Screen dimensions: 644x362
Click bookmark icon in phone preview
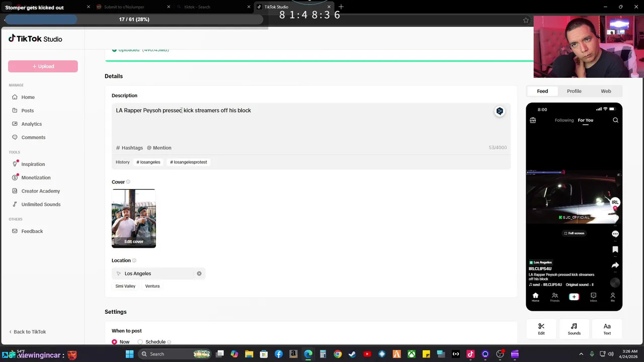click(x=615, y=249)
